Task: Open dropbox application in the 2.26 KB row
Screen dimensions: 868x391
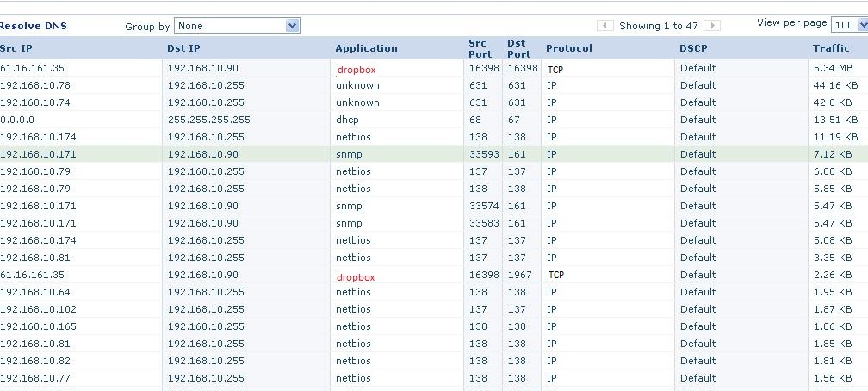Action: (356, 278)
